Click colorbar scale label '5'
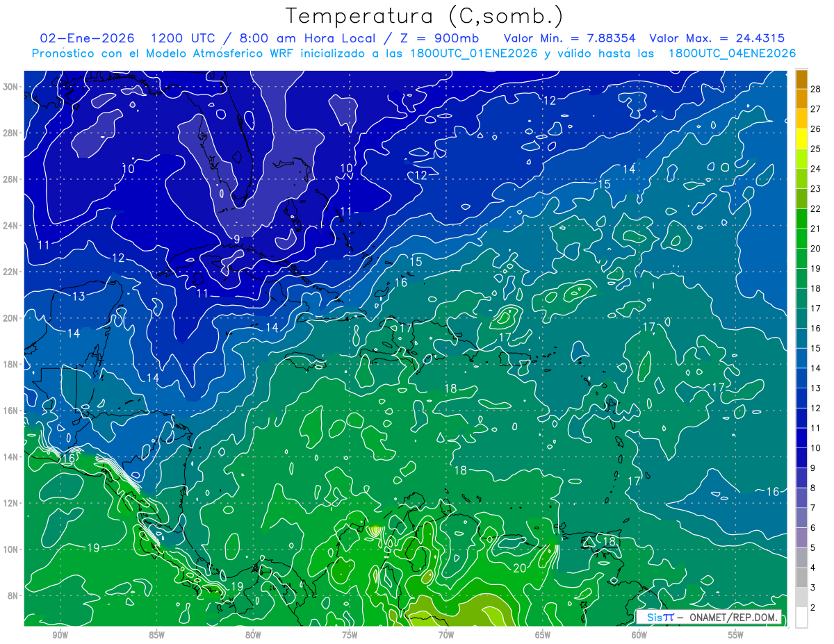The height and width of the screenshot is (644, 834). click(814, 548)
